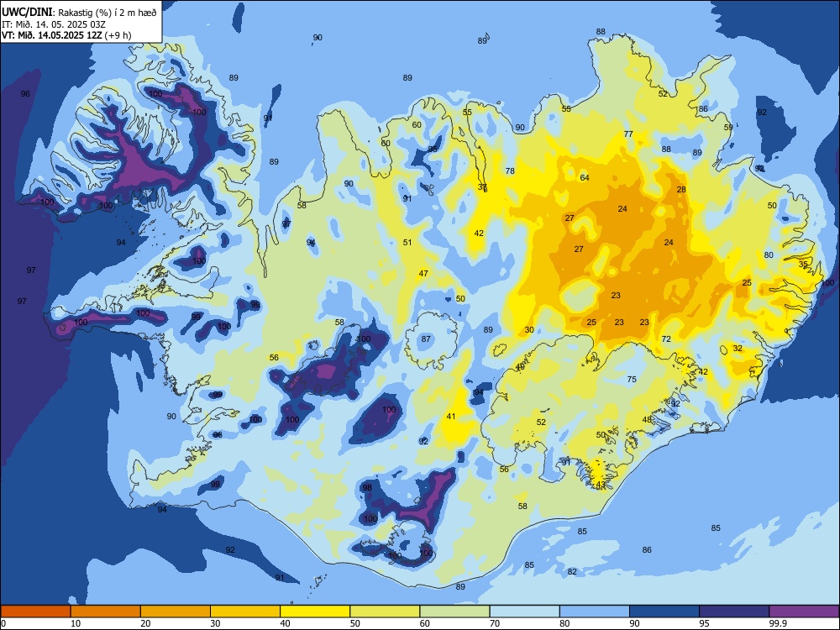Click the 20–30 amber legend swatch
840x630 pixels.
pos(176,612)
